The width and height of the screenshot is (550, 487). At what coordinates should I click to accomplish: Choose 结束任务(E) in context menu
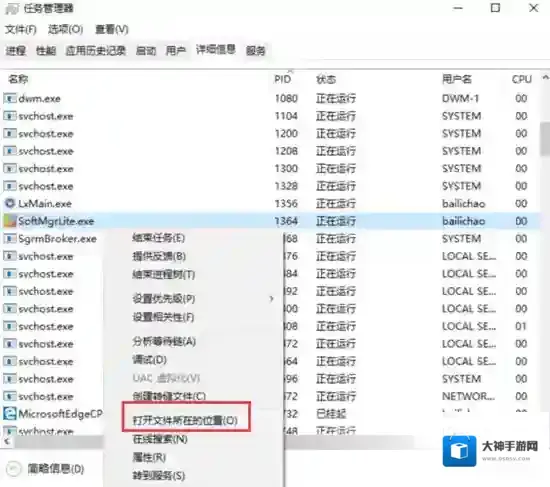pyautogui.click(x=159, y=238)
